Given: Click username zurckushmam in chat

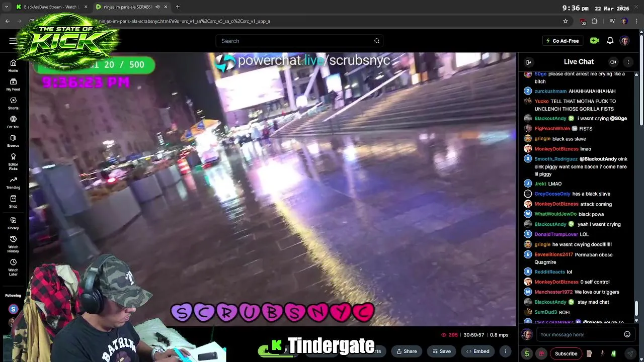Looking at the screenshot, I should tap(550, 91).
